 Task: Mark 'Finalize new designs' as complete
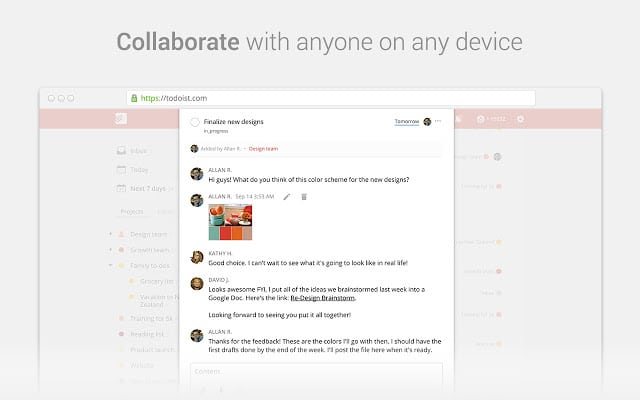click(x=195, y=122)
